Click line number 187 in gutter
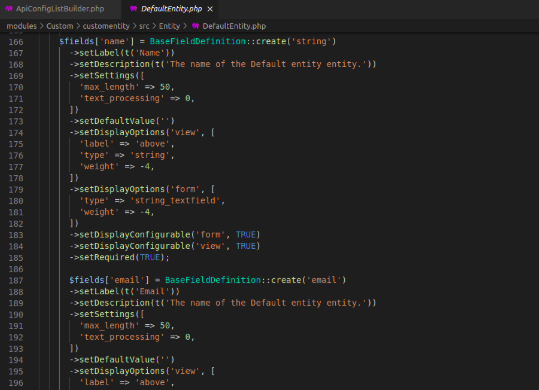Screen dimensions: 539x390 16,280
